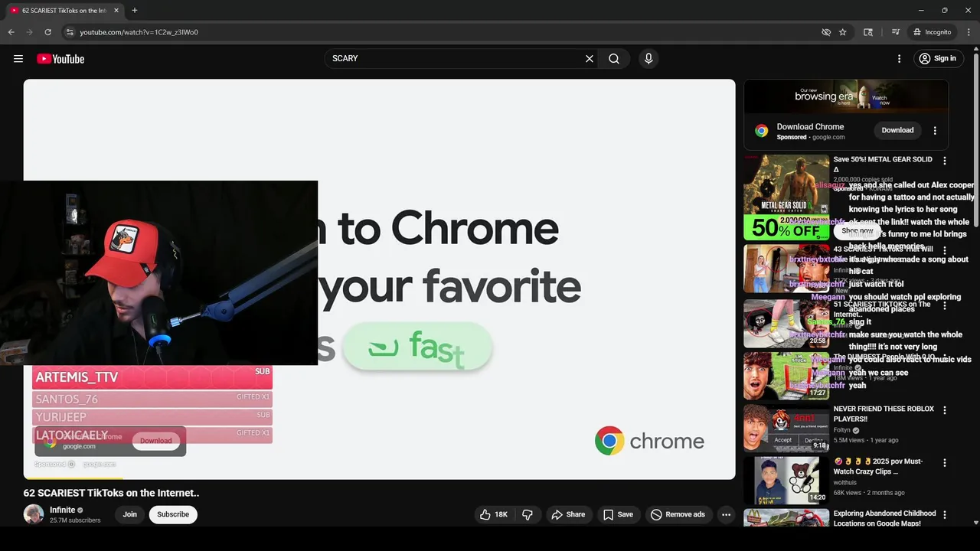Join the Infinite channel membership
980x551 pixels.
pos(130,514)
